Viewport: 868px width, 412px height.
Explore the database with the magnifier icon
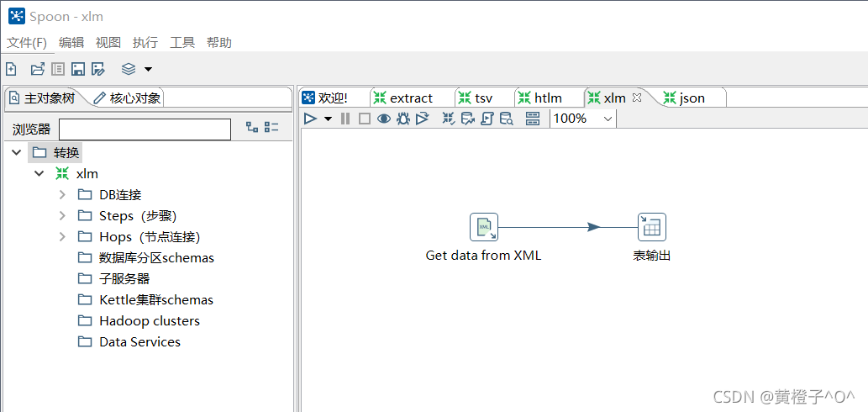click(x=507, y=119)
